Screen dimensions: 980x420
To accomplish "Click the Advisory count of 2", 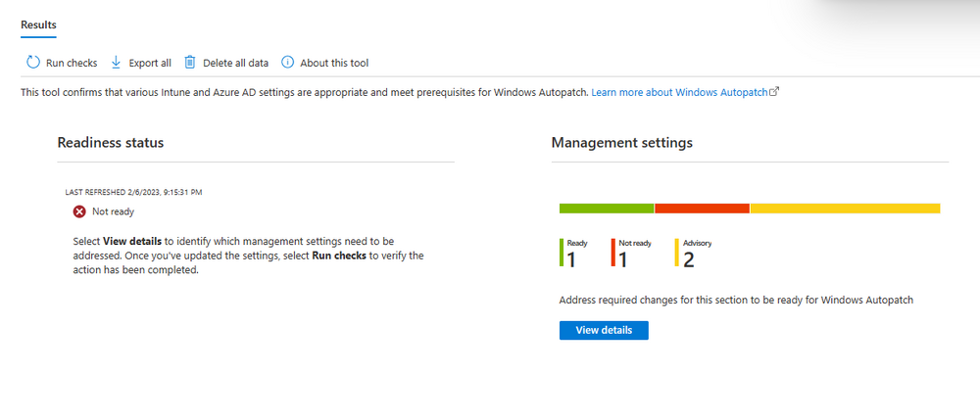I will (688, 259).
